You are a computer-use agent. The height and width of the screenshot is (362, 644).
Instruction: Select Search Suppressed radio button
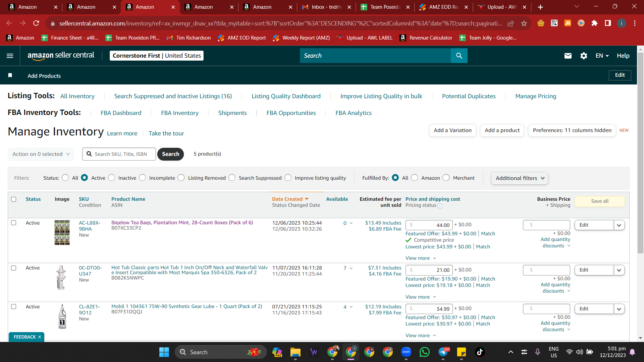[232, 178]
